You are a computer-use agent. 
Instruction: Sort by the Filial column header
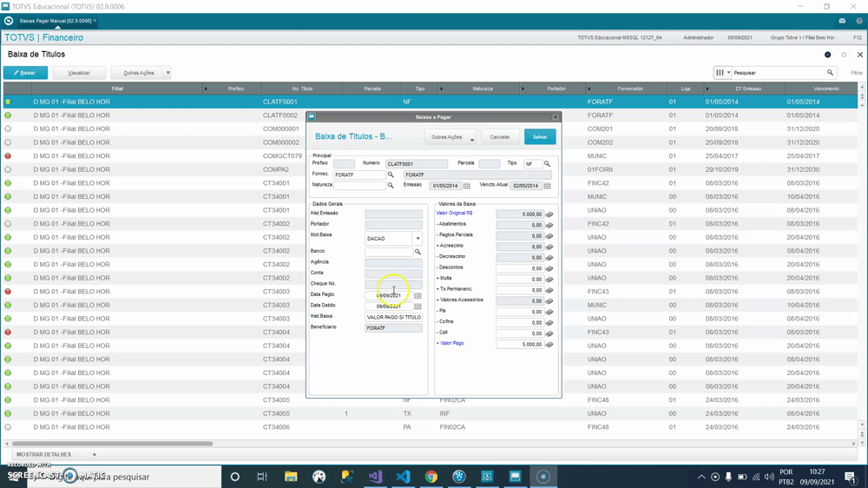coord(117,89)
